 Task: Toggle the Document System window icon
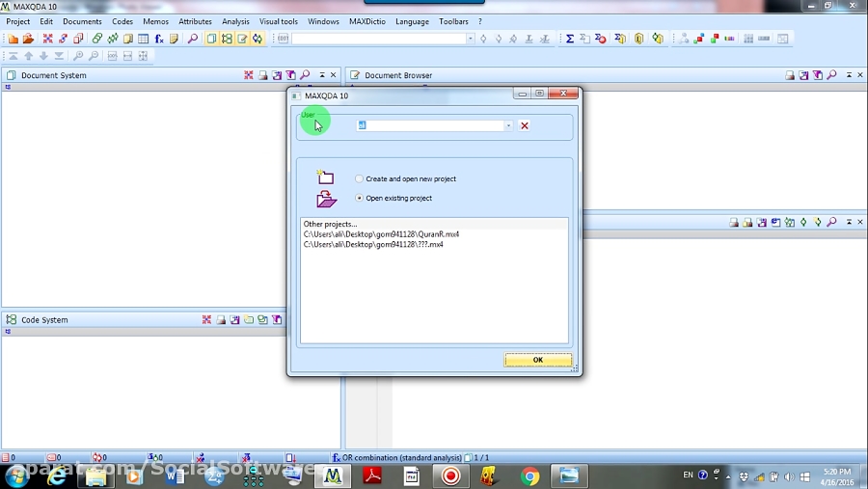pos(211,39)
